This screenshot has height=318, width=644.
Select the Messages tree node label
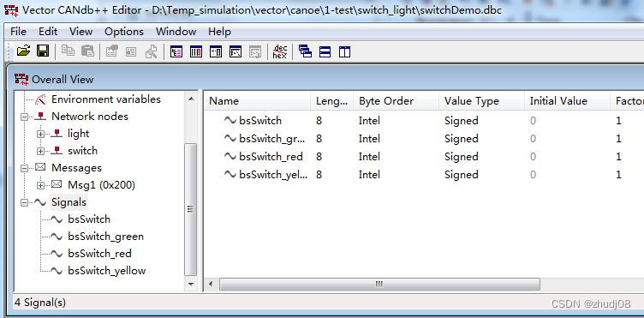coord(76,168)
